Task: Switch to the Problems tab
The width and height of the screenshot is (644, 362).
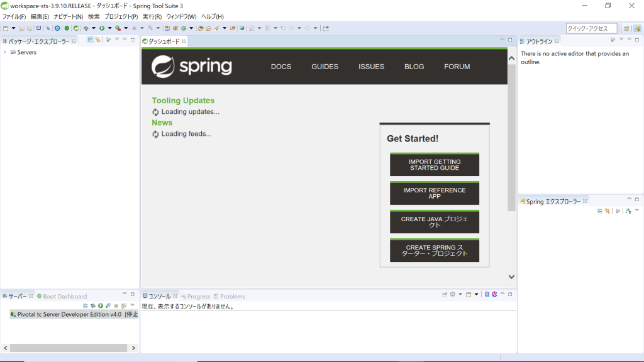Action: tap(229, 297)
